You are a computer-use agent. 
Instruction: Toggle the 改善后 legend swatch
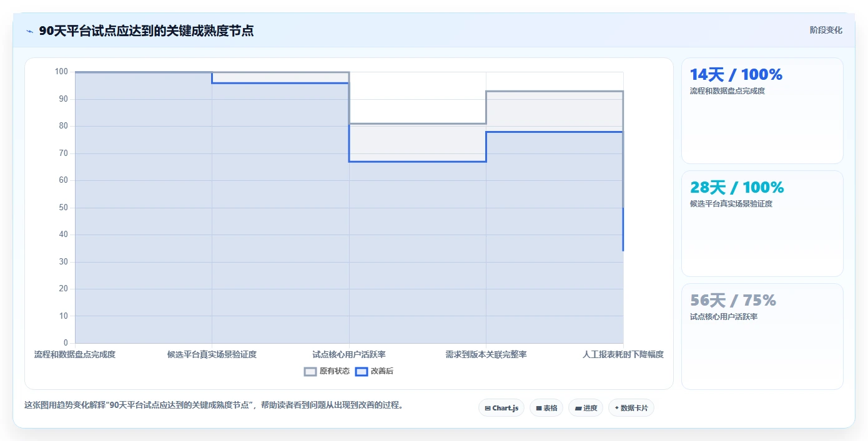coord(361,371)
